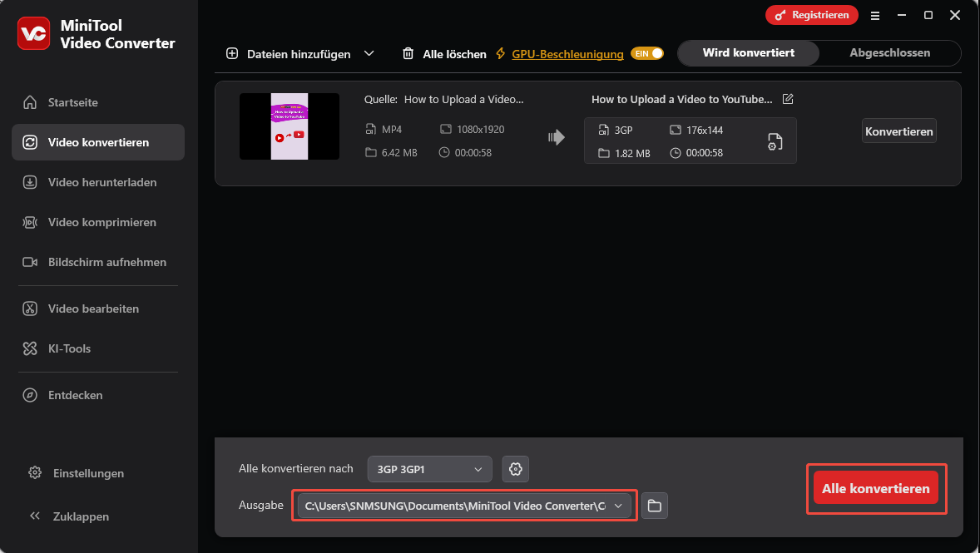Click Konvertieren for the video
The width and height of the screenshot is (980, 553).
tap(898, 131)
